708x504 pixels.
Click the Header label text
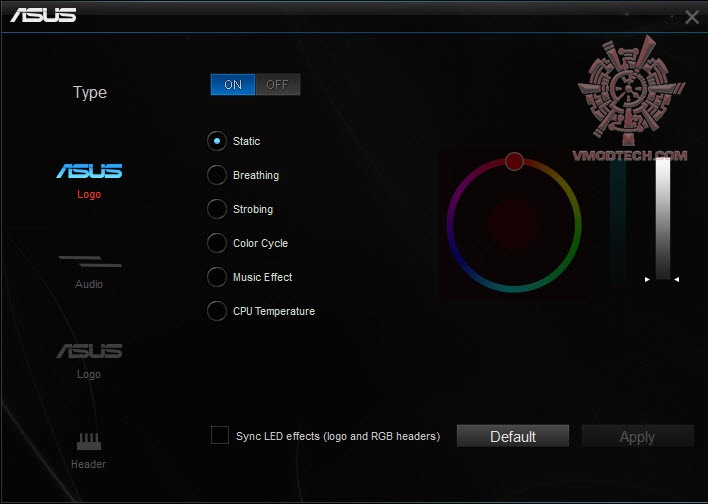(x=88, y=464)
